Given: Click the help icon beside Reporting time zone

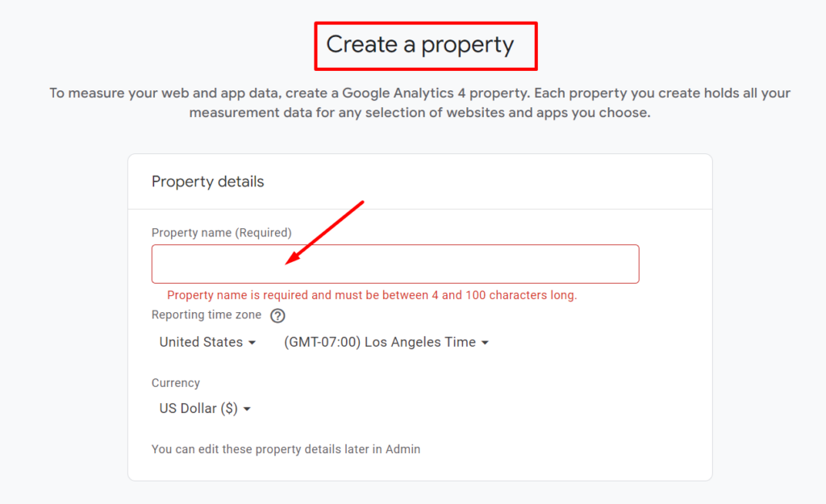Looking at the screenshot, I should click(277, 315).
